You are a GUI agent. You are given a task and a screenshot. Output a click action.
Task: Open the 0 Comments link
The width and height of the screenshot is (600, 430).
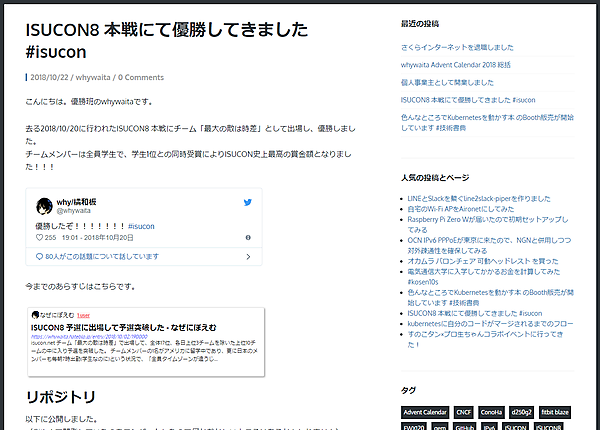141,77
